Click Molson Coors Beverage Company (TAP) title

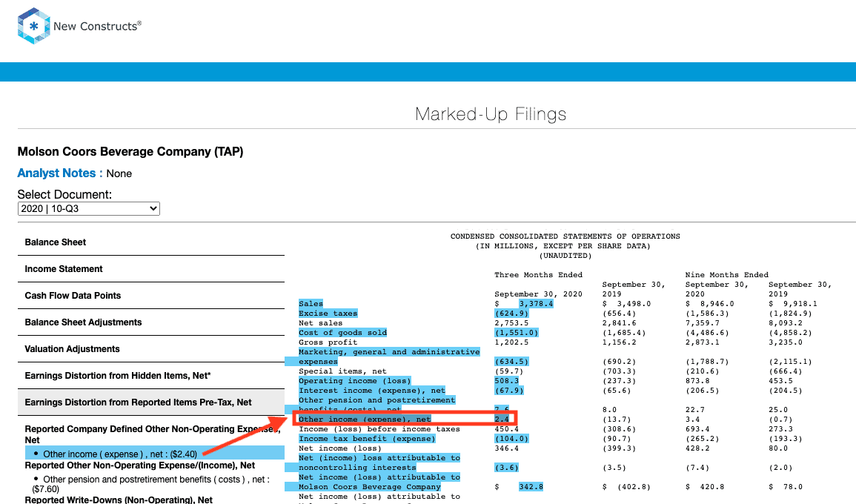pos(130,152)
